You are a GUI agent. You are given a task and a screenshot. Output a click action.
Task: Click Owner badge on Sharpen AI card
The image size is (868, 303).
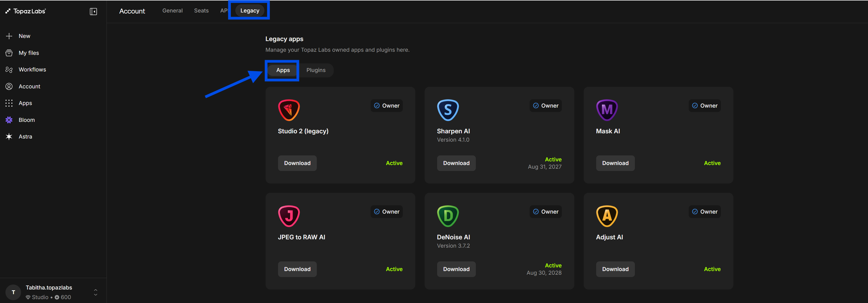545,106
